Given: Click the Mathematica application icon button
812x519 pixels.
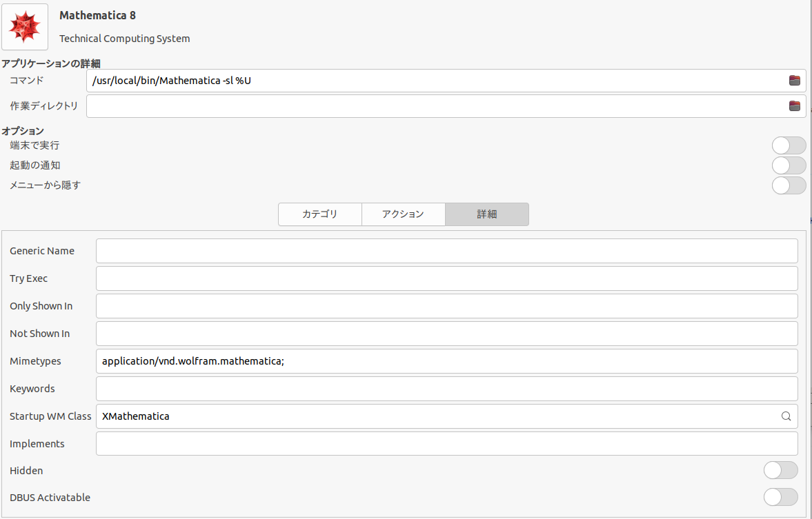Looking at the screenshot, I should point(25,27).
